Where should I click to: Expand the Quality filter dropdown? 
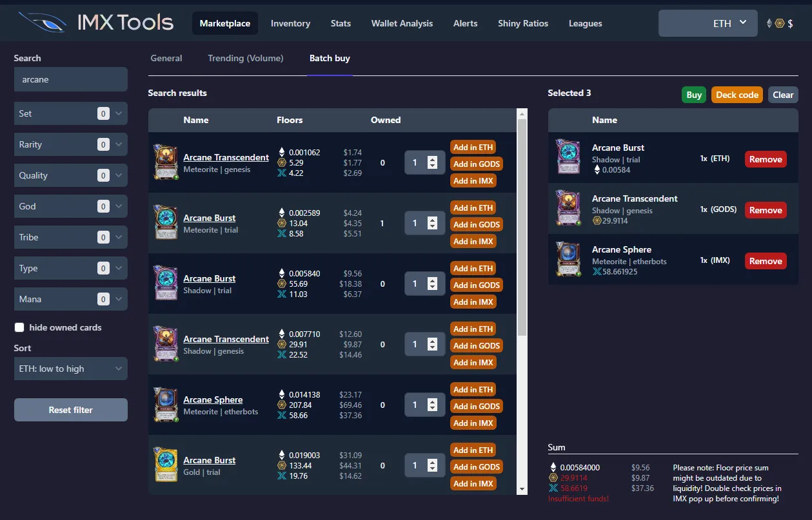pyautogui.click(x=71, y=175)
